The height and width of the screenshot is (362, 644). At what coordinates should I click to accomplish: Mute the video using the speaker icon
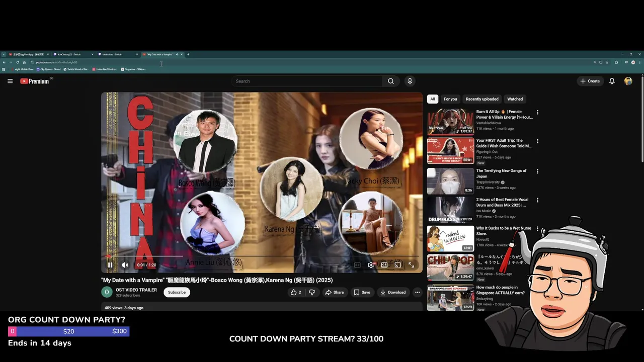point(125,265)
